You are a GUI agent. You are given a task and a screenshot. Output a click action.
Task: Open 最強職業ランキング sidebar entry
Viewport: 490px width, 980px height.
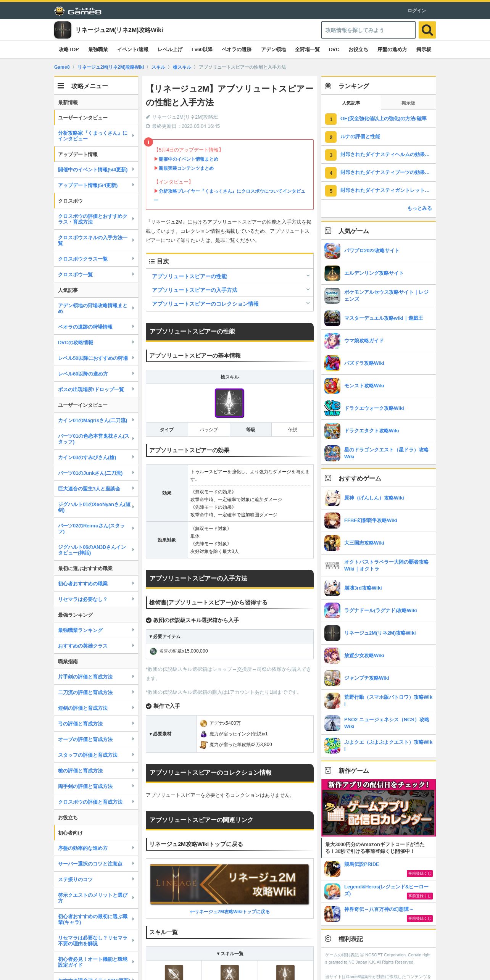point(96,630)
